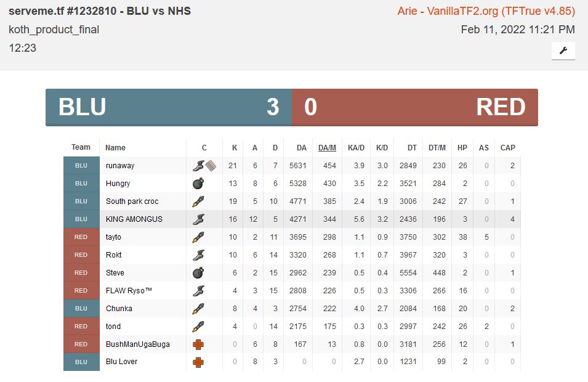
Task: Click tayto's airshots value 5
Action: click(486, 237)
